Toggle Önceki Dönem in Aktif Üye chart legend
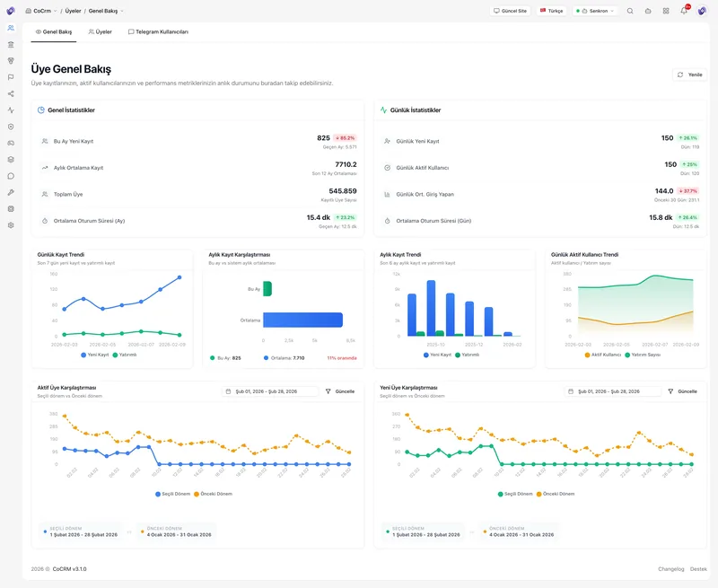The image size is (718, 588). [213, 494]
